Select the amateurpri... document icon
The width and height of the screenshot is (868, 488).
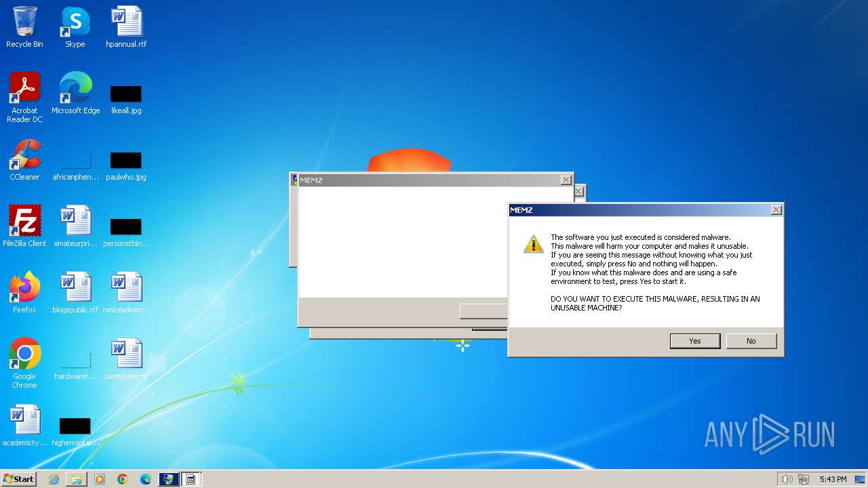[x=75, y=226]
